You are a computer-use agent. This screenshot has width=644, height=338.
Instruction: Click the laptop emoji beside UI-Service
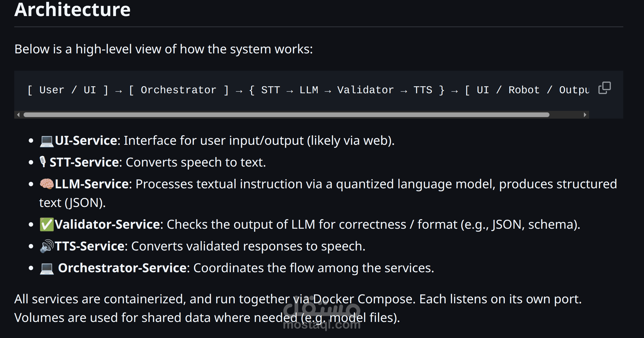pos(47,141)
